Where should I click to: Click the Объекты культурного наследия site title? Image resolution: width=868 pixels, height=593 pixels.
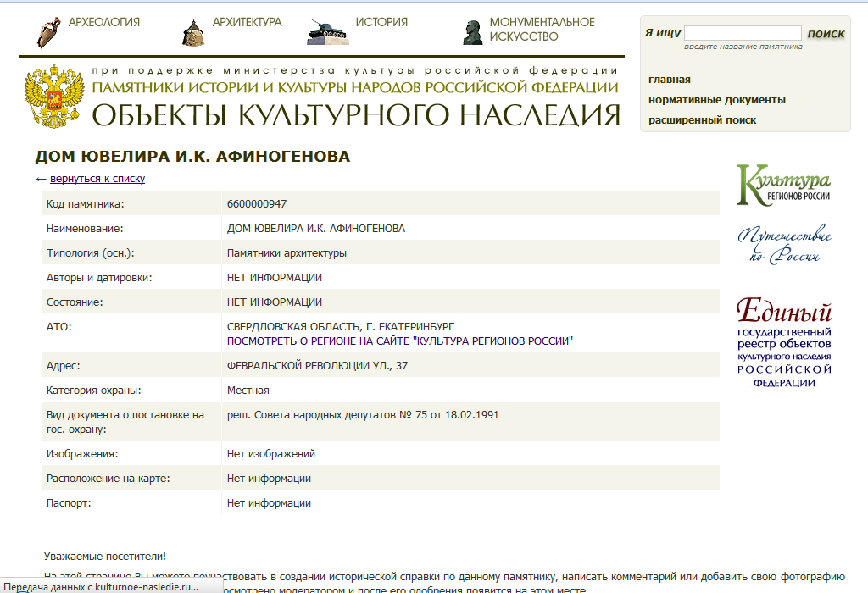point(356,114)
